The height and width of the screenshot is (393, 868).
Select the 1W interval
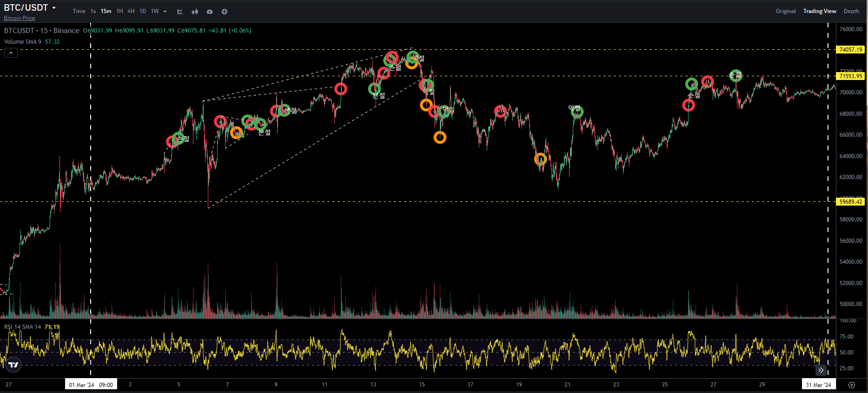click(x=155, y=11)
